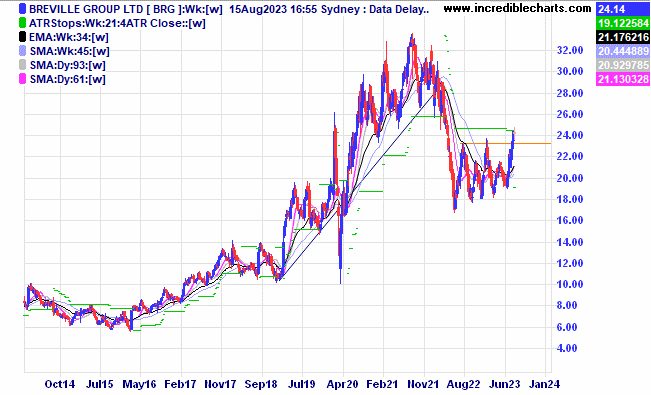Click the SMA:Dy:93:[w] legend label
Viewport: 651px width, 395px height.
[68, 66]
